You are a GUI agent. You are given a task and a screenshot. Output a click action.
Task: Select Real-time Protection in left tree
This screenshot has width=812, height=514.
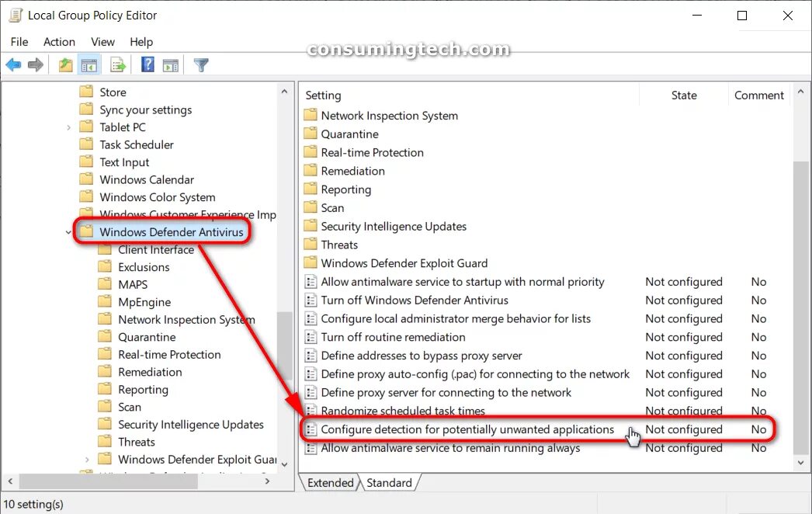169,354
